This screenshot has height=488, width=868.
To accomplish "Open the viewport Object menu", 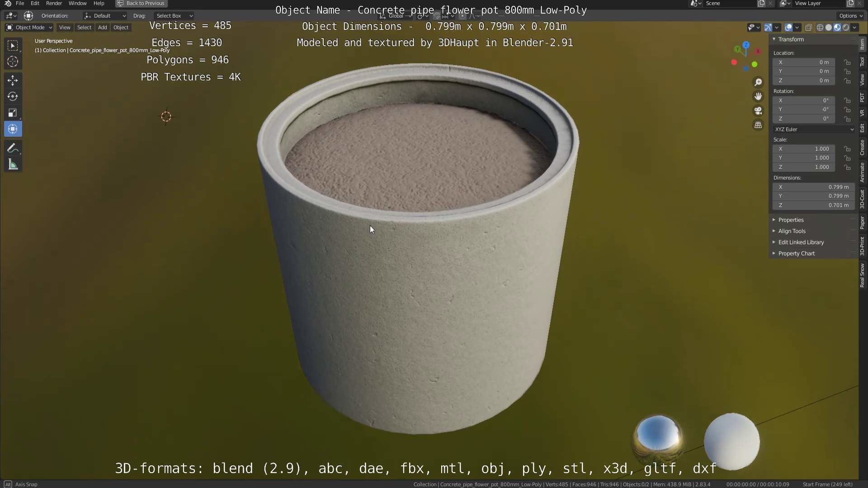I will click(x=121, y=28).
